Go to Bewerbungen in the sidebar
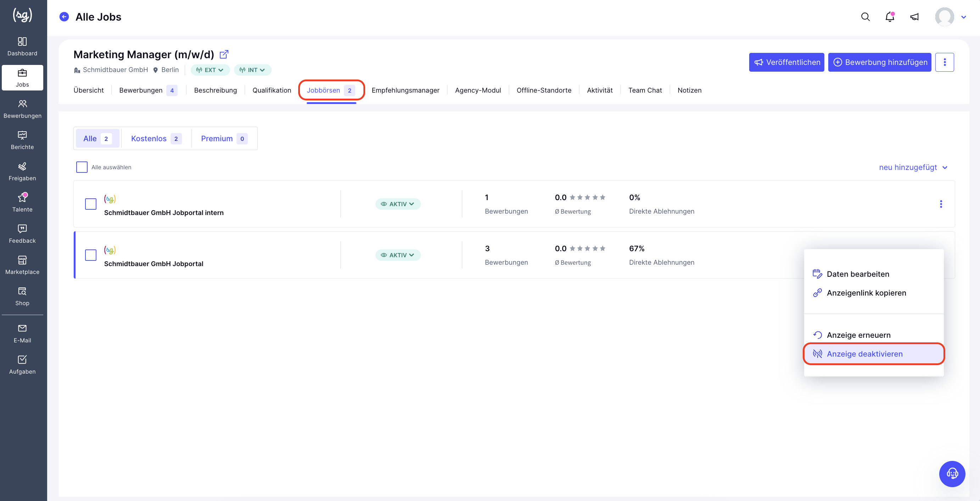The width and height of the screenshot is (980, 501). point(22,109)
